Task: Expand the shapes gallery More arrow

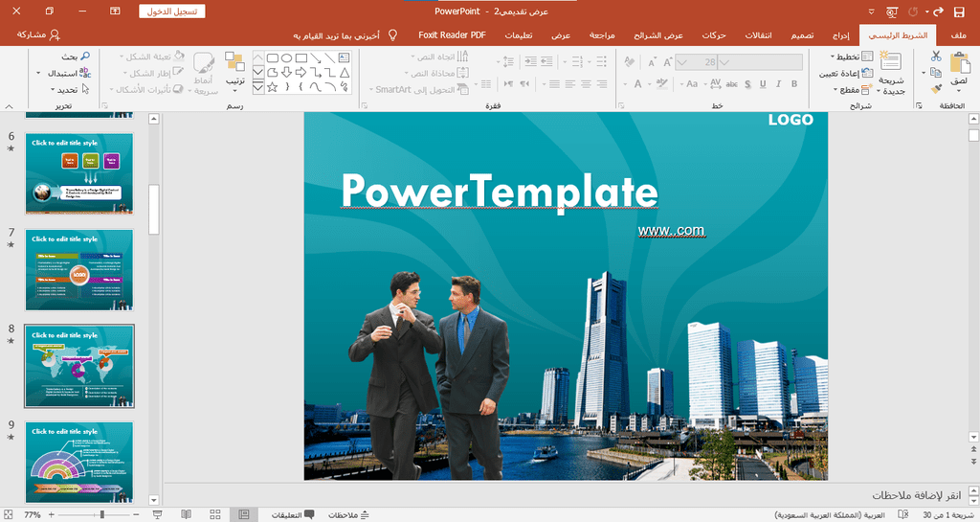Action: (x=258, y=87)
